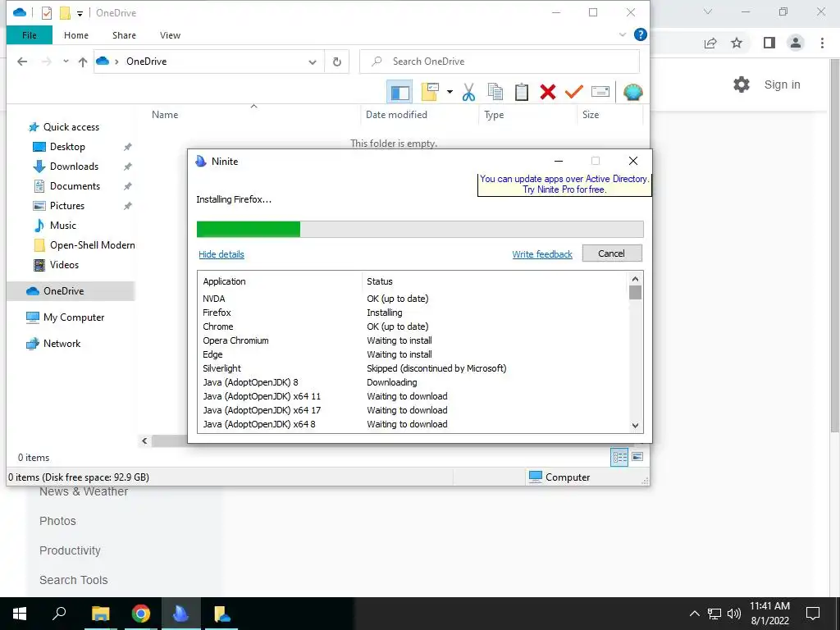Select Productivity category in Chrome page
The width and height of the screenshot is (840, 630).
click(70, 550)
